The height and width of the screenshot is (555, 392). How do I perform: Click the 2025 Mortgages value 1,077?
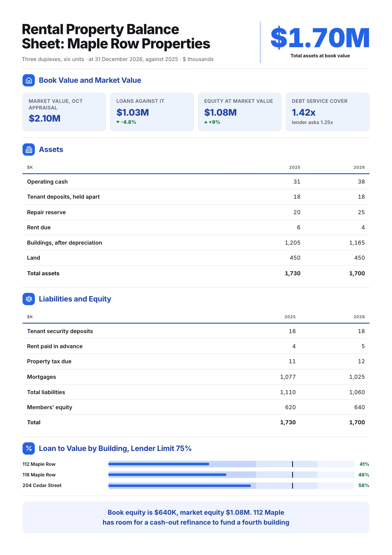click(x=288, y=377)
